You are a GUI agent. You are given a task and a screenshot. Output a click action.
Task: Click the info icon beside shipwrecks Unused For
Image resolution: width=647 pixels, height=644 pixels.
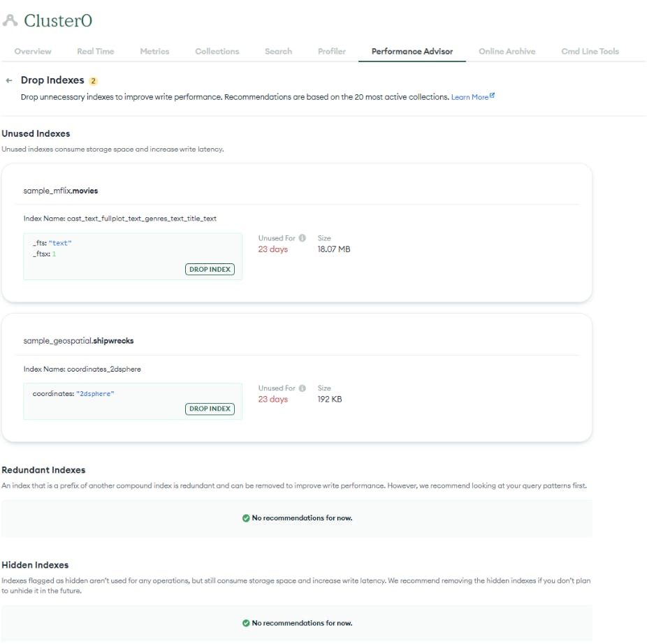pos(301,388)
